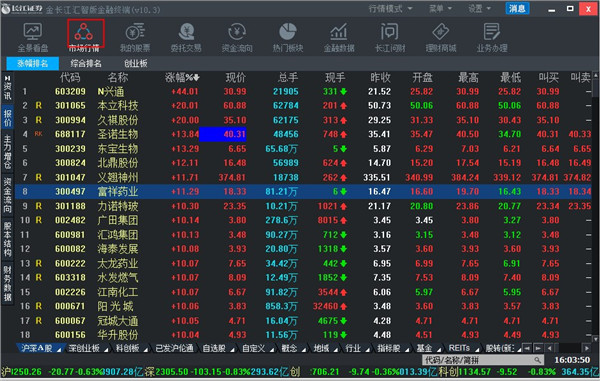Click the 消息 button
Image resolution: width=600 pixels, height=381 pixels.
[x=517, y=8]
